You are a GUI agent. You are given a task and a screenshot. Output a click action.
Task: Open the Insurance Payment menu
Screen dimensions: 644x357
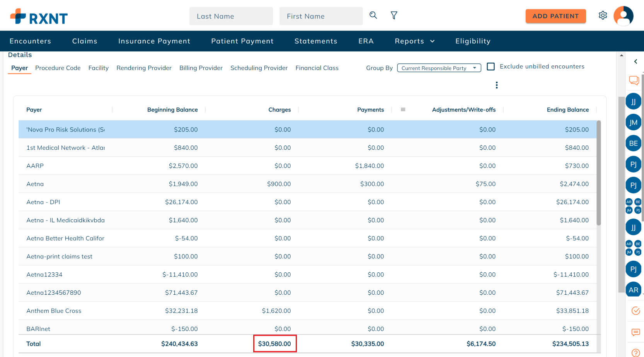pyautogui.click(x=154, y=41)
